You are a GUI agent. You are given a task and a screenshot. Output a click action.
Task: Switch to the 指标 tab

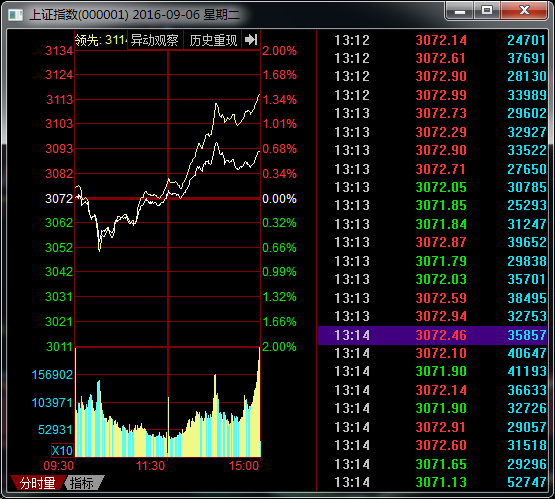point(82,483)
